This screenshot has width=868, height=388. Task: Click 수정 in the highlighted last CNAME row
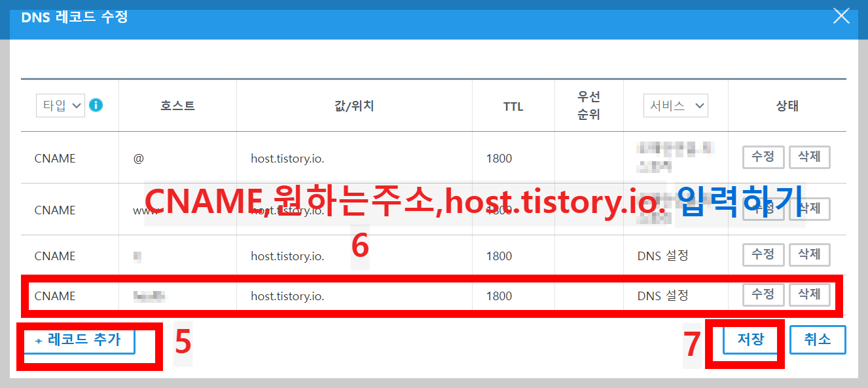(763, 294)
